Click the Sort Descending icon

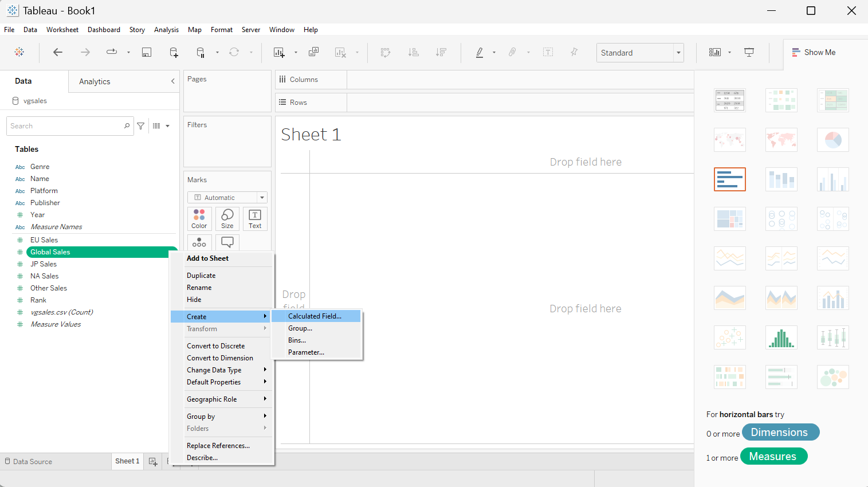441,52
